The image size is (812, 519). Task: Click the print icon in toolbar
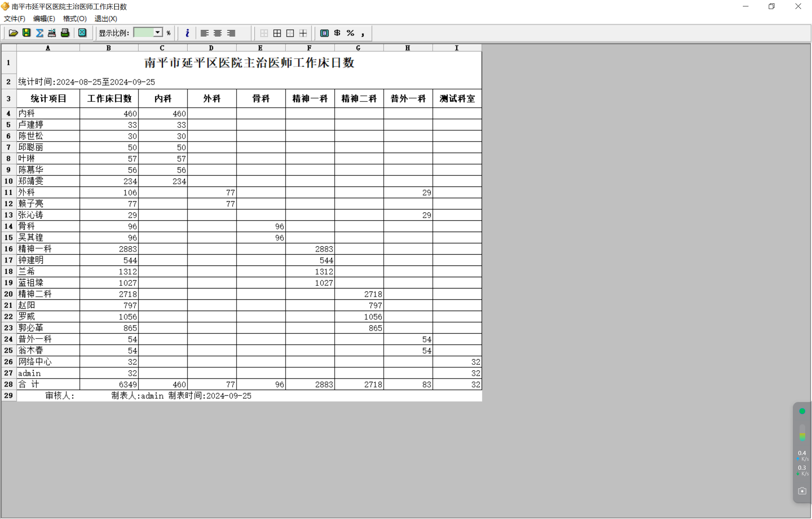65,33
